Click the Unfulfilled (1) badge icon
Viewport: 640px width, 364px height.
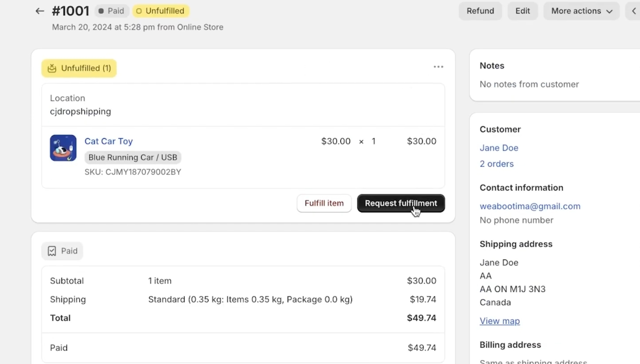pos(52,68)
